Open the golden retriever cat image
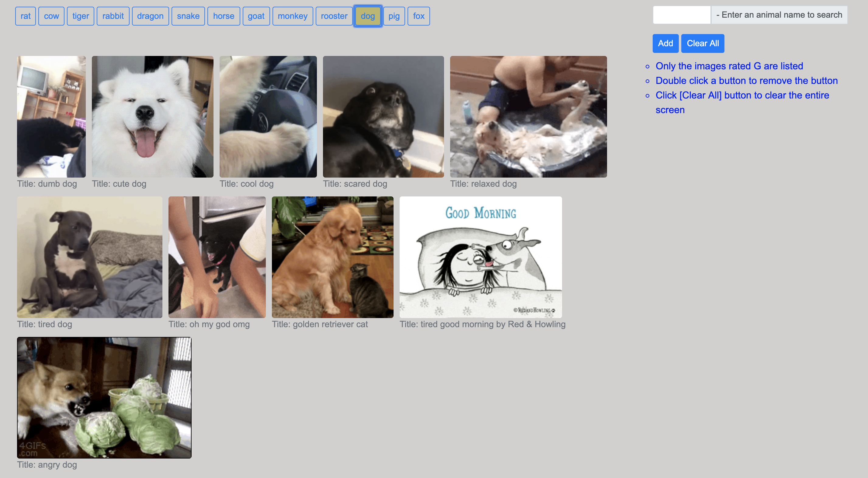Screen dimensions: 868x478 point(333,257)
